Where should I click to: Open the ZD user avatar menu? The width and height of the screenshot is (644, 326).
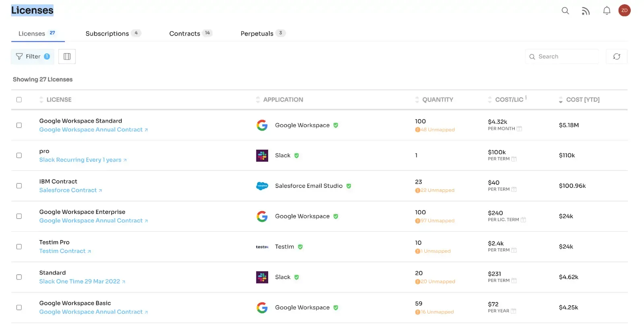click(624, 10)
